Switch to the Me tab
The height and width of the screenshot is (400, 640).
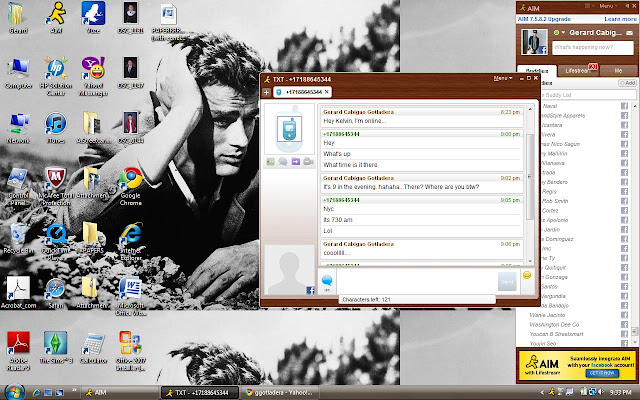618,71
